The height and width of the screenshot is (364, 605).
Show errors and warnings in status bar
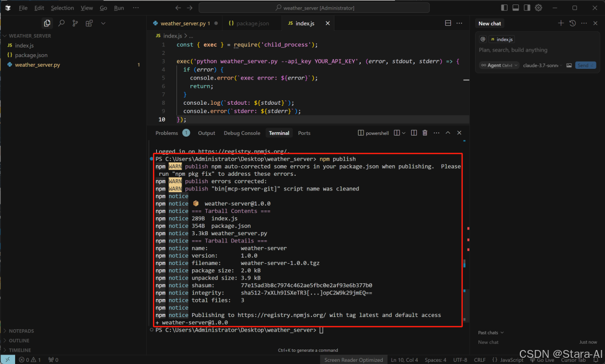click(30, 360)
